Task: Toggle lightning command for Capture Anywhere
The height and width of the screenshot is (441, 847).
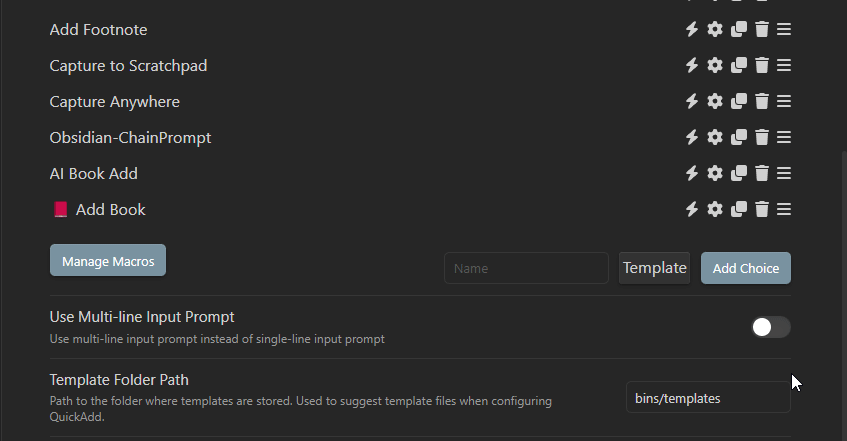Action: click(x=692, y=101)
